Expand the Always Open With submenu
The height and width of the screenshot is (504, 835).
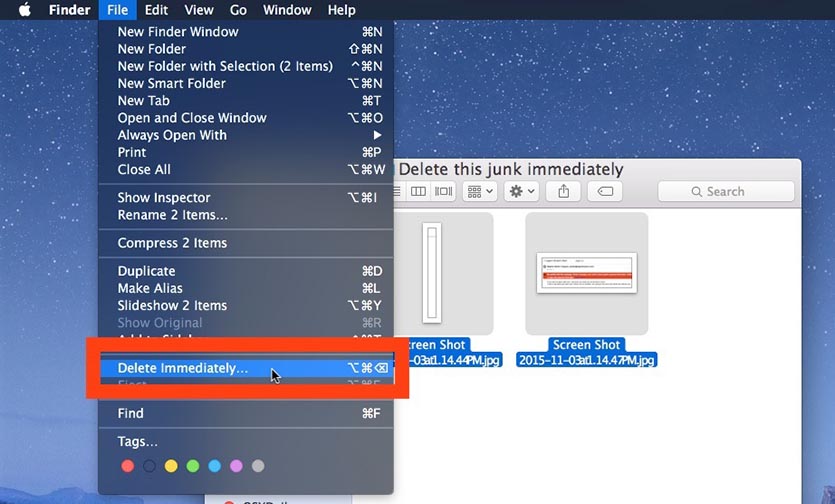coord(246,135)
